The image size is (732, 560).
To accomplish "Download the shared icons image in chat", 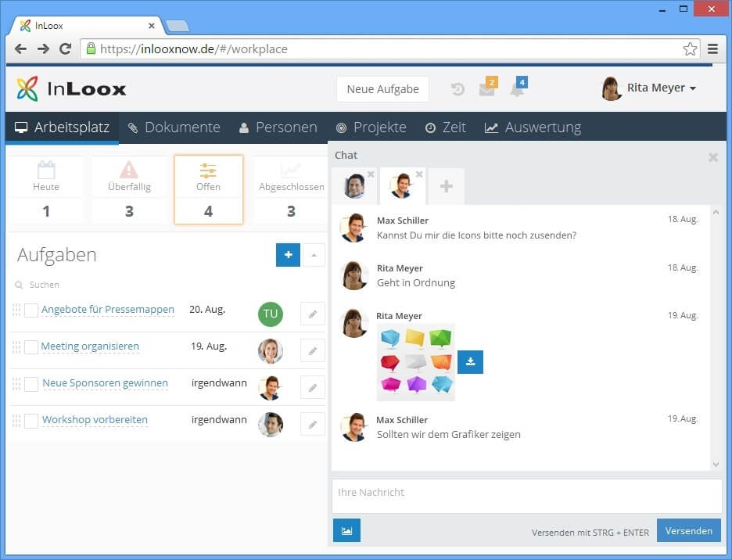I will point(470,361).
